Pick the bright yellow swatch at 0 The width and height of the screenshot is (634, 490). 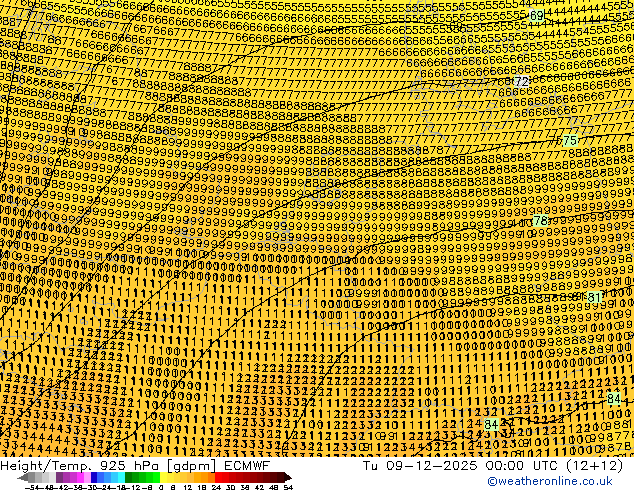(163, 478)
